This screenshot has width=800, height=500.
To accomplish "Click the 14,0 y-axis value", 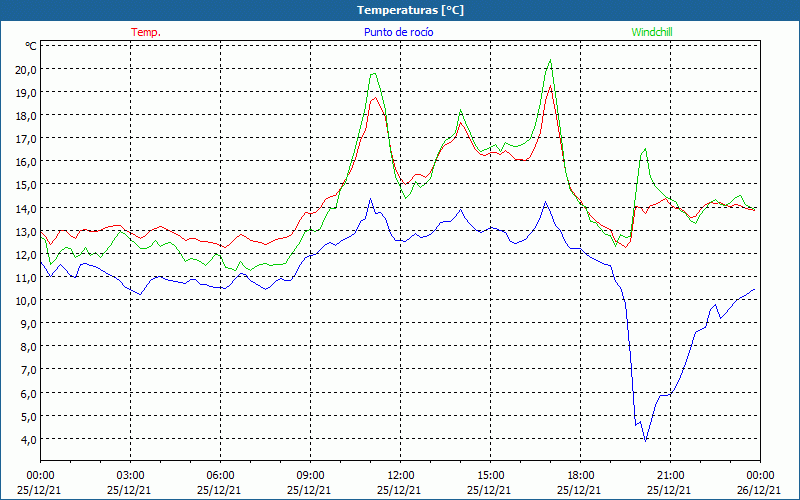I will click(26, 208).
